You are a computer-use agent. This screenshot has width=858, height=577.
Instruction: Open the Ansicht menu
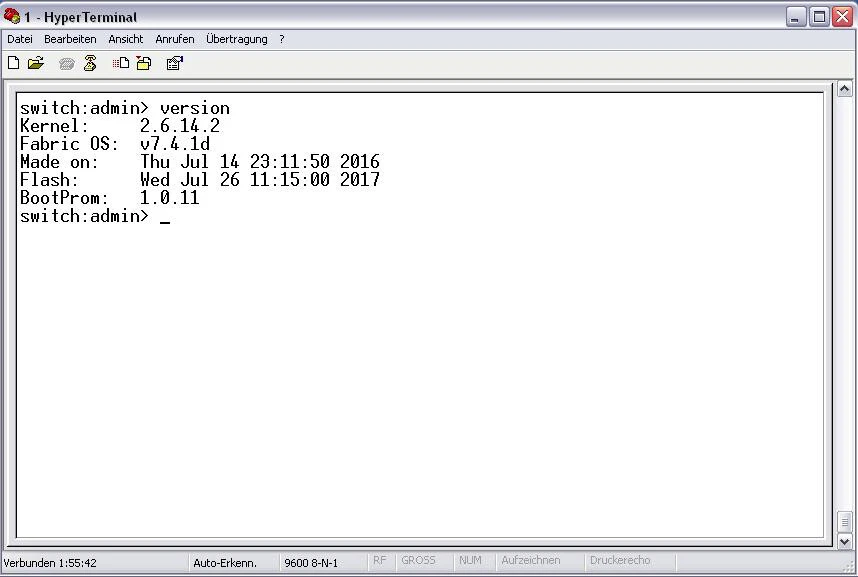tap(126, 39)
